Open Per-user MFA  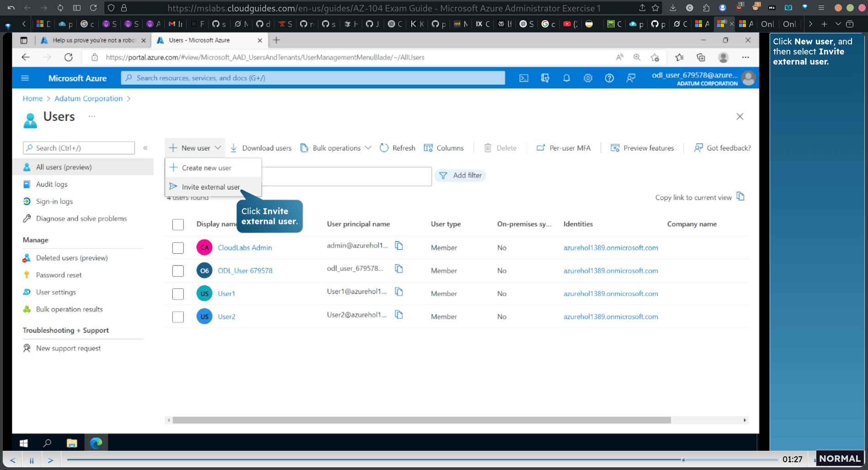[563, 148]
